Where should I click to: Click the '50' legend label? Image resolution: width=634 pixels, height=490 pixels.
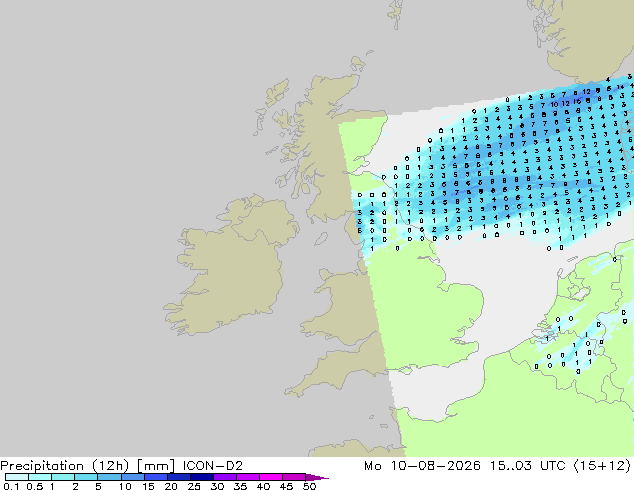click(x=309, y=486)
